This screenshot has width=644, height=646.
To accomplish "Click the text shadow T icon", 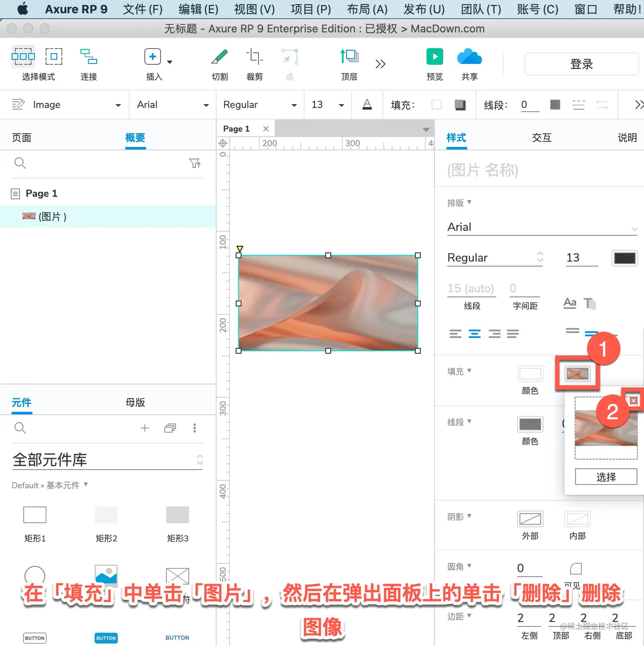I will point(589,303).
